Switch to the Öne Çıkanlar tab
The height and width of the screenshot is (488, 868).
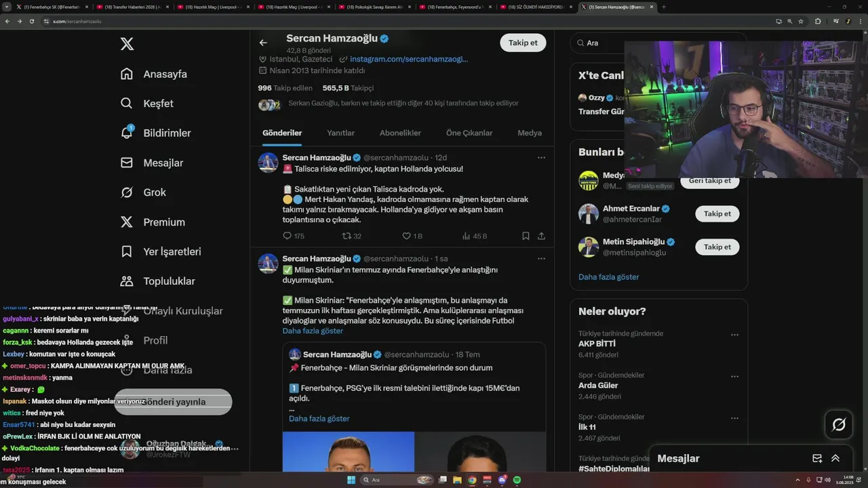click(x=469, y=133)
